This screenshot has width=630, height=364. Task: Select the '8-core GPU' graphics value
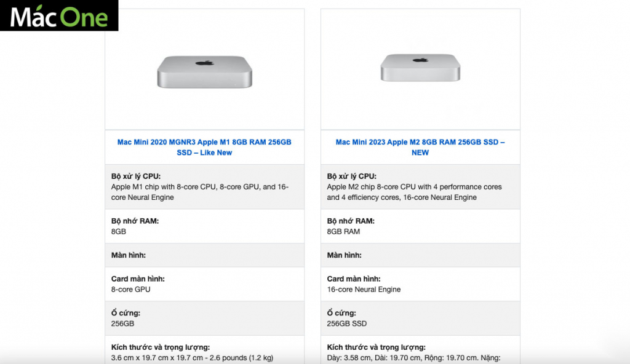(130, 289)
